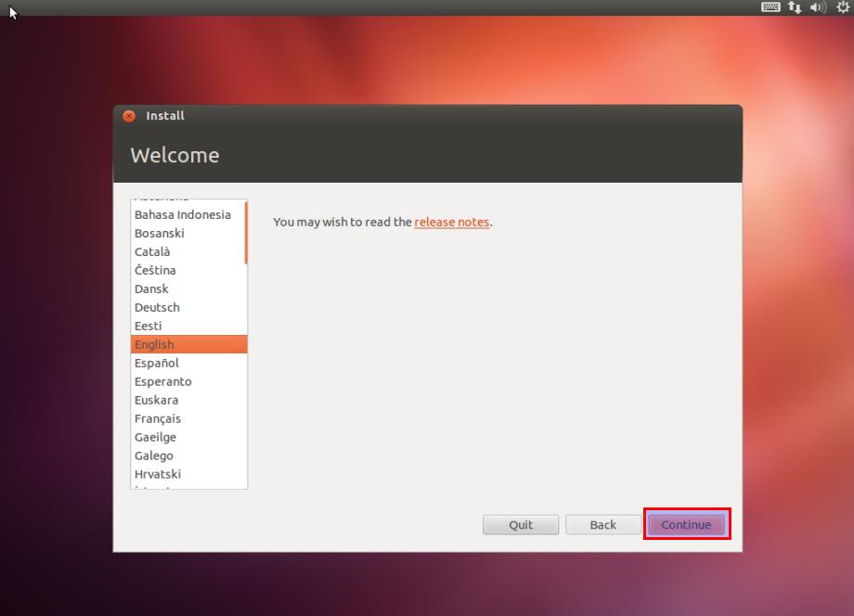Select Español in the language list
This screenshot has width=854, height=616.
point(189,363)
